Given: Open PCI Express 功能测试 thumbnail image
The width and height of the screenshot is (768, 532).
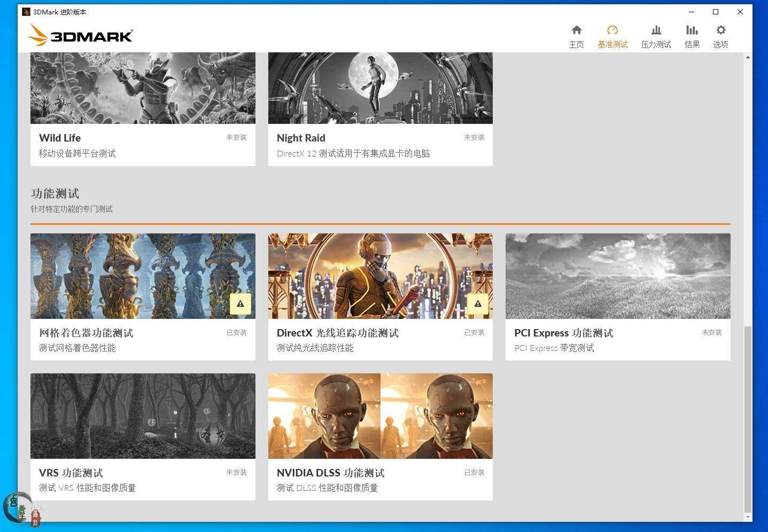Looking at the screenshot, I should 618,276.
